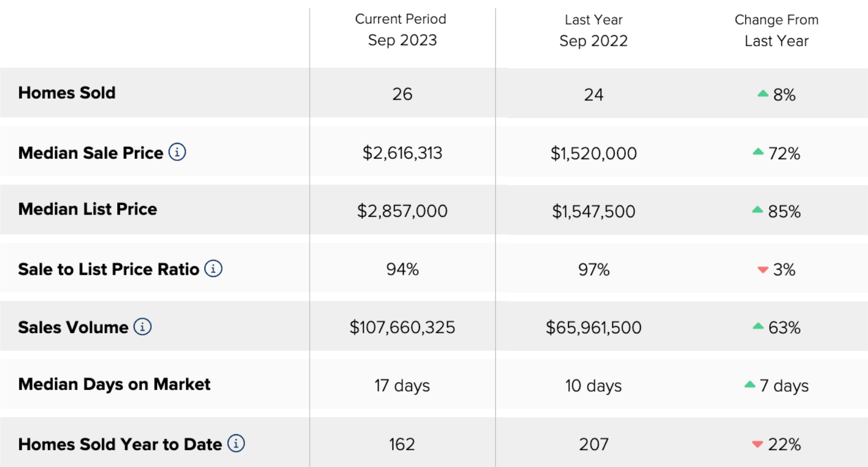Select the Last Year Sep 2022 column header

594,30
